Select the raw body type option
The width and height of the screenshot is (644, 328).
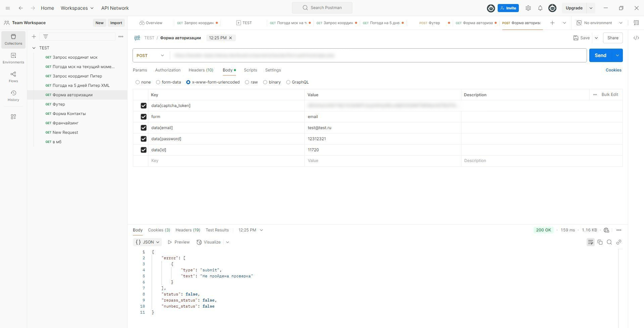tap(247, 82)
